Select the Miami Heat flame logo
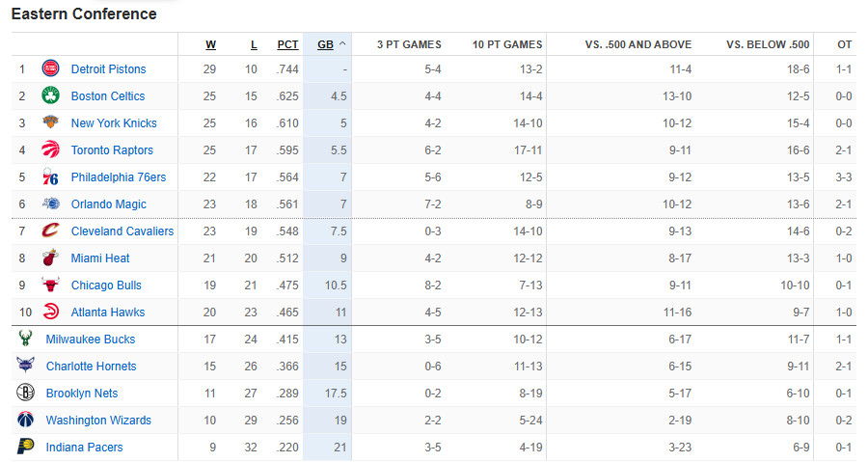The height and width of the screenshot is (462, 868). click(x=50, y=258)
